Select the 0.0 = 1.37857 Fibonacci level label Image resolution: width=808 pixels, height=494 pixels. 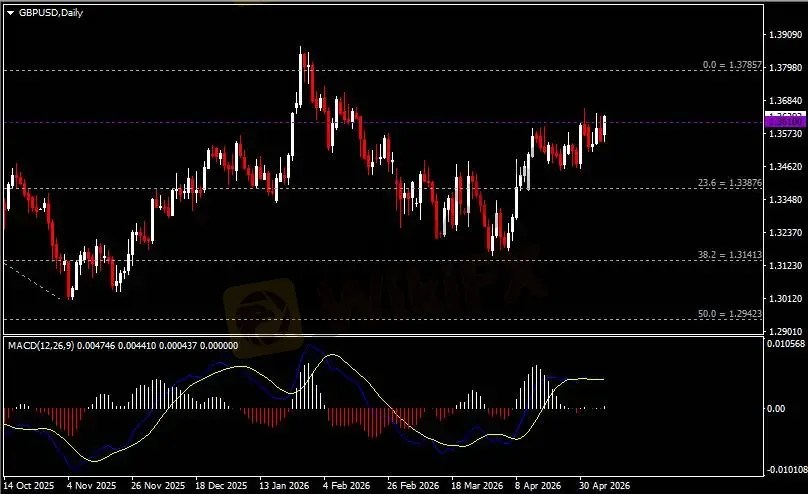[732, 65]
